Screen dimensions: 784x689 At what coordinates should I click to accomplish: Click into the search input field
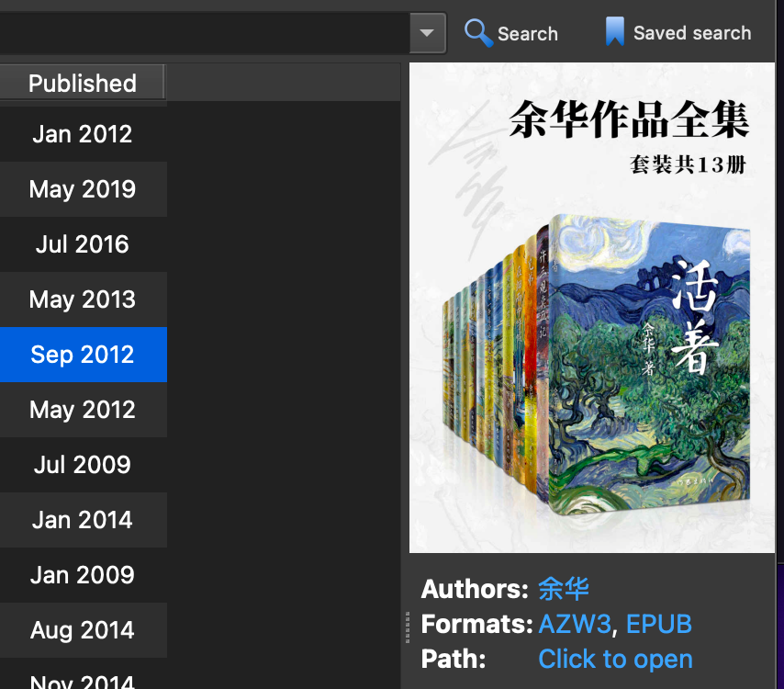pos(205,33)
